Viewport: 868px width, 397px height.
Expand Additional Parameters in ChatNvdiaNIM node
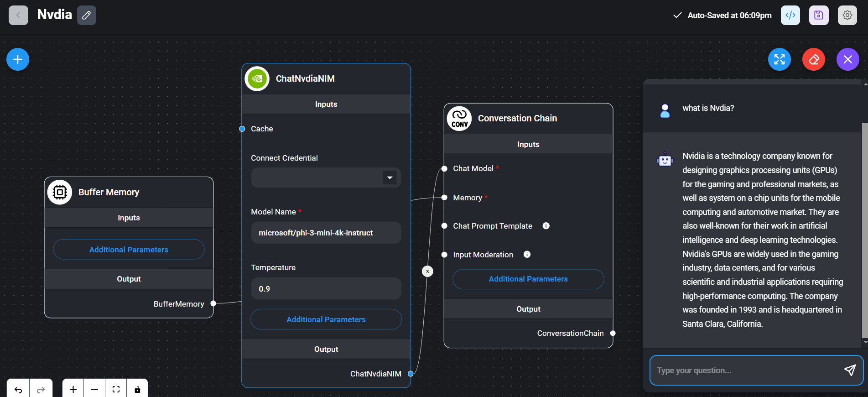click(x=326, y=319)
